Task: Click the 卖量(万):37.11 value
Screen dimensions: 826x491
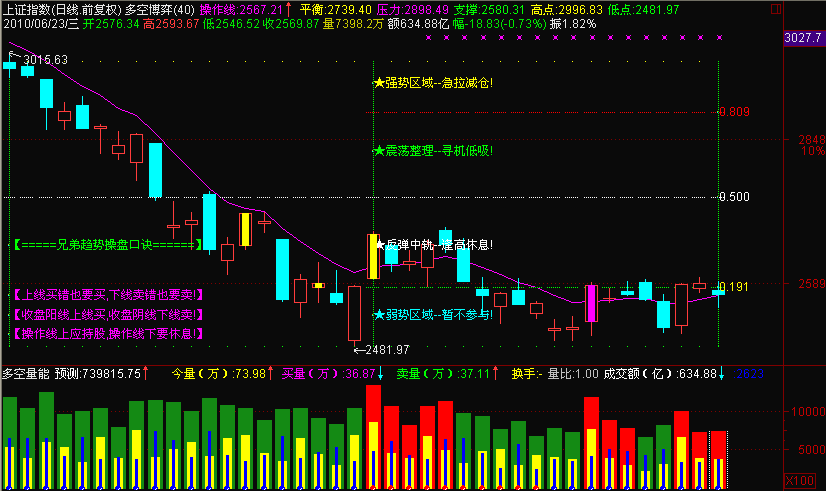Action: pos(444,374)
